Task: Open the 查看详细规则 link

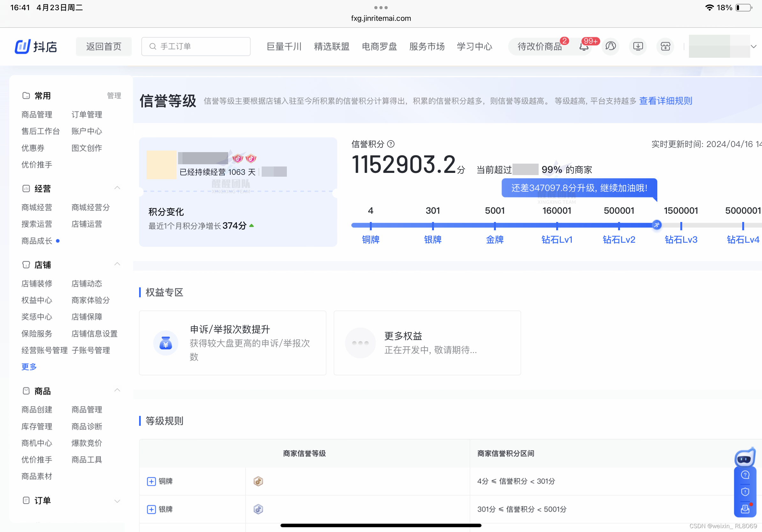Action: click(x=665, y=101)
